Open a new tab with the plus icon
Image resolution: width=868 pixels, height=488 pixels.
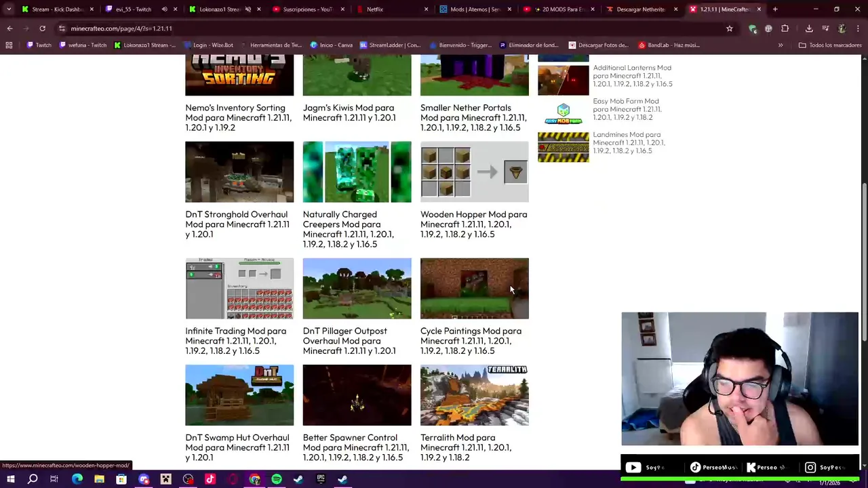775,9
